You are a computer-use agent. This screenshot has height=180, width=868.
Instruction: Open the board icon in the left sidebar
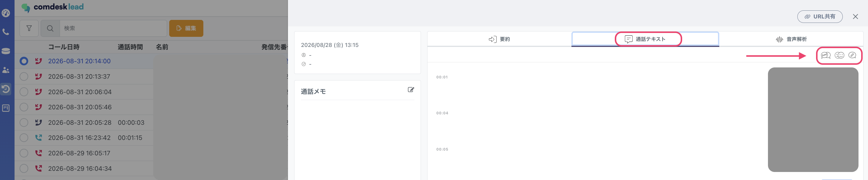[6, 108]
